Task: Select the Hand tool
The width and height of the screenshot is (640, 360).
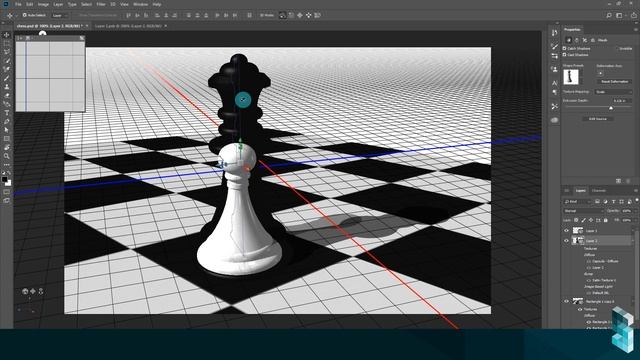Action: [7, 147]
